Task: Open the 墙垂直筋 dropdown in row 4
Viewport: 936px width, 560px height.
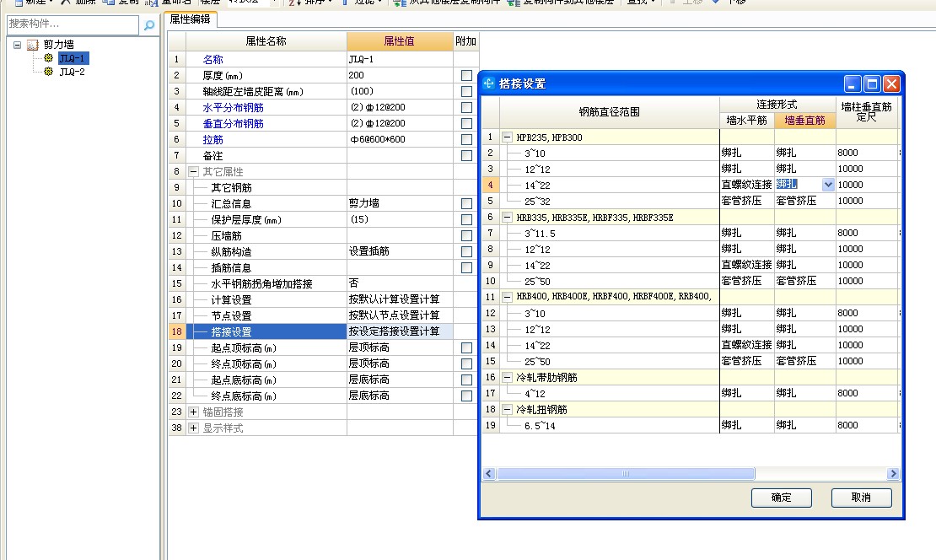Action: pos(828,185)
